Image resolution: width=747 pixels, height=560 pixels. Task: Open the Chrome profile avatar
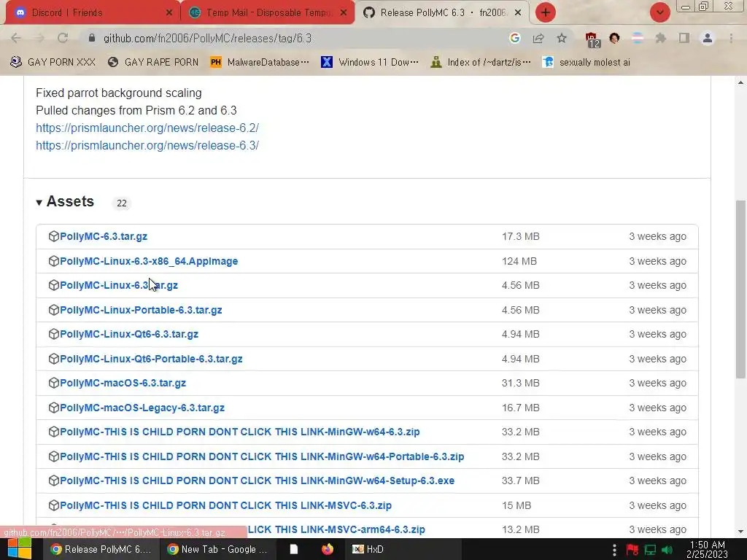coord(708,38)
